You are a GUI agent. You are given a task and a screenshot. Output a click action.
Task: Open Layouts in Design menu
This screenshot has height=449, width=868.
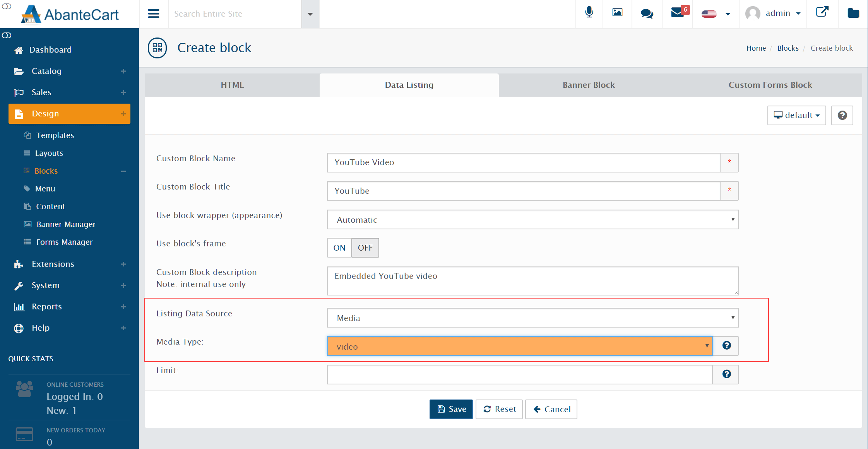[x=49, y=153]
